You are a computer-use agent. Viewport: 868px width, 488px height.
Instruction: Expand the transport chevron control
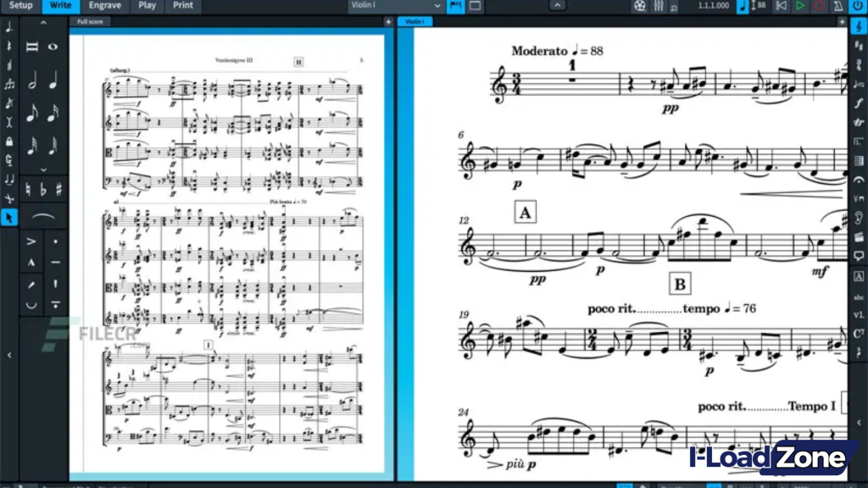(557, 6)
